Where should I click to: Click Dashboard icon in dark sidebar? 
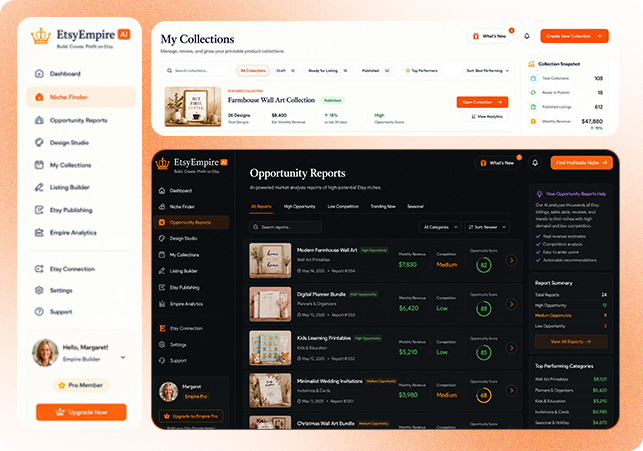162,191
